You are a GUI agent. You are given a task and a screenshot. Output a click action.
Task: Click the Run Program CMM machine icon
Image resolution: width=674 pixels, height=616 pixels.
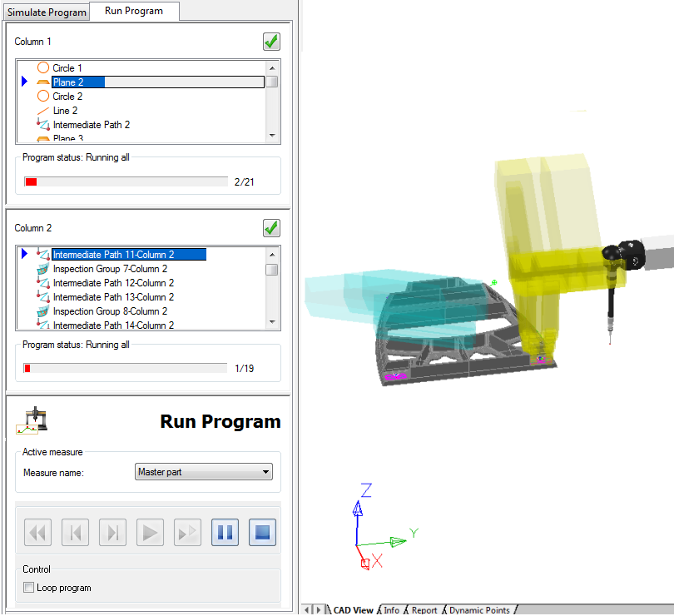click(32, 420)
